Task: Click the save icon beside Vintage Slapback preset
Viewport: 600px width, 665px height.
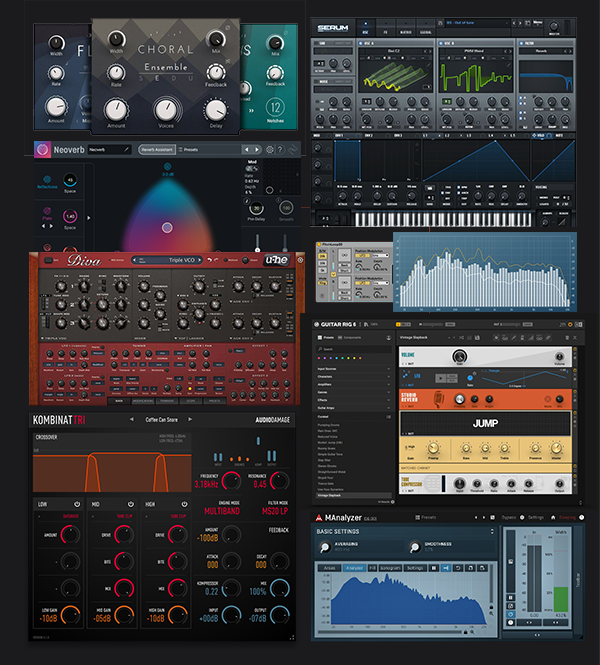Action: (x=477, y=338)
